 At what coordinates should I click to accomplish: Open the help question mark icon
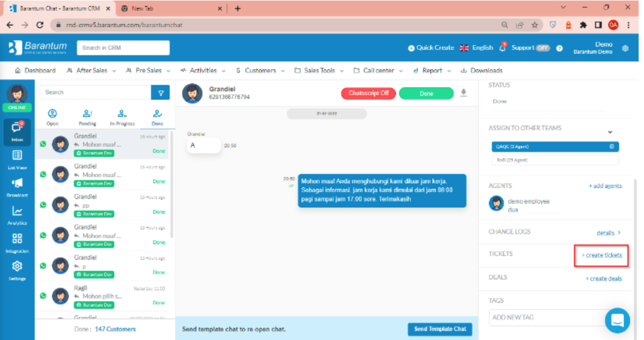559,48
